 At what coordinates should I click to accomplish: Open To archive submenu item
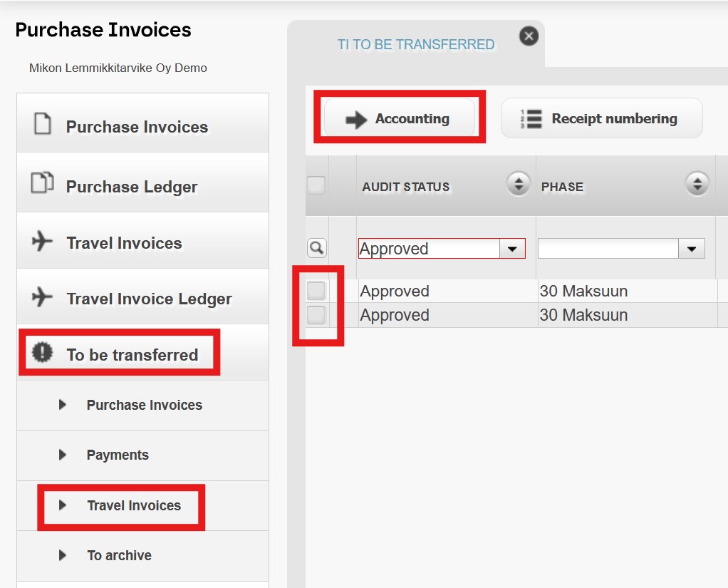142,556
